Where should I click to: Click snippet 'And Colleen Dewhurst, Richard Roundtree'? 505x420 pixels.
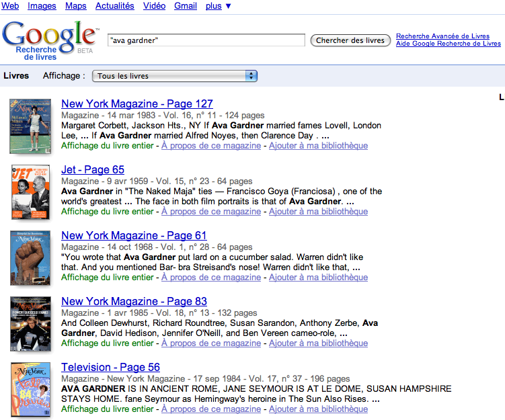click(x=220, y=328)
